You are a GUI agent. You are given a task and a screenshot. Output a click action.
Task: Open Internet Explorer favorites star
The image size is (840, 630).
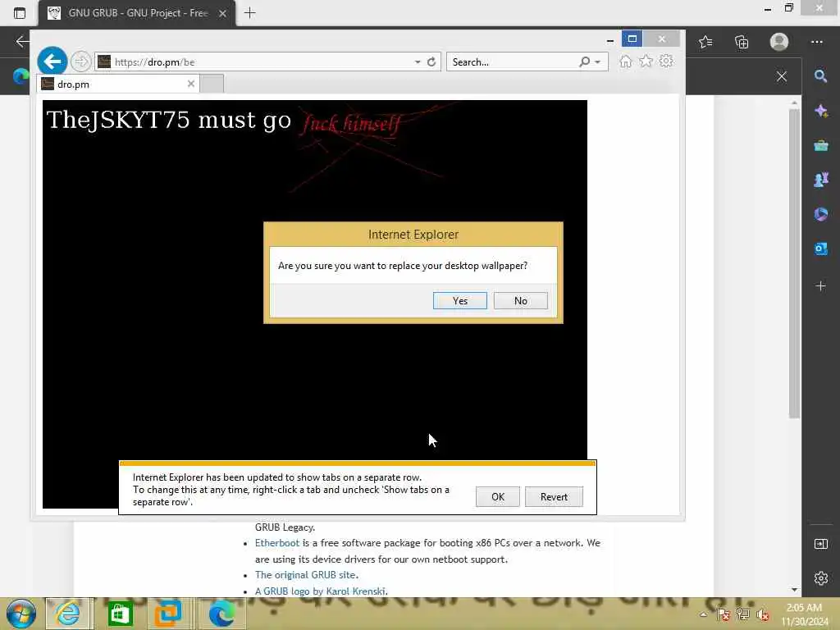(646, 61)
